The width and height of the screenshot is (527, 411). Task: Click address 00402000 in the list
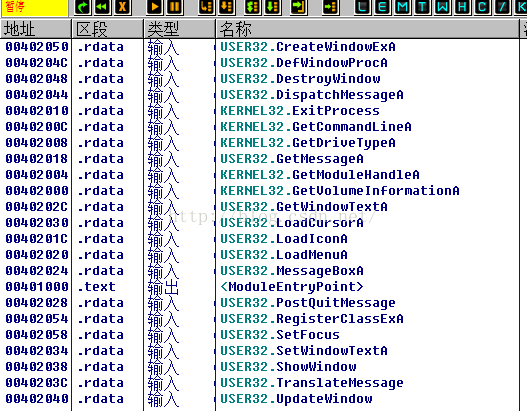pyautogui.click(x=37, y=191)
